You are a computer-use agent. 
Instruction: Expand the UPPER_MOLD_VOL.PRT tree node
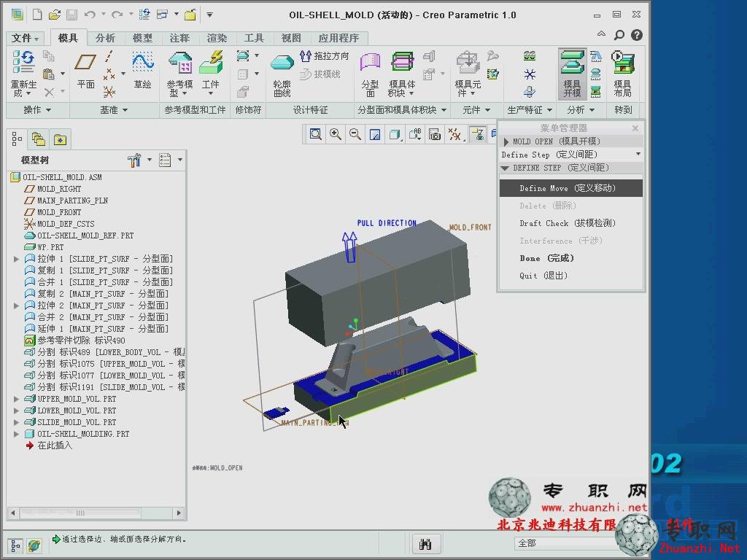16,399
